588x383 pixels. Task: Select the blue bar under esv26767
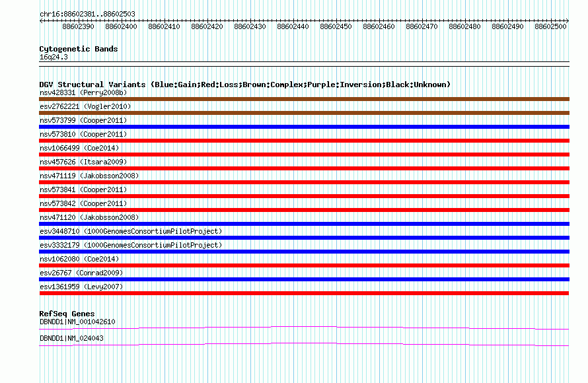[x=304, y=279]
